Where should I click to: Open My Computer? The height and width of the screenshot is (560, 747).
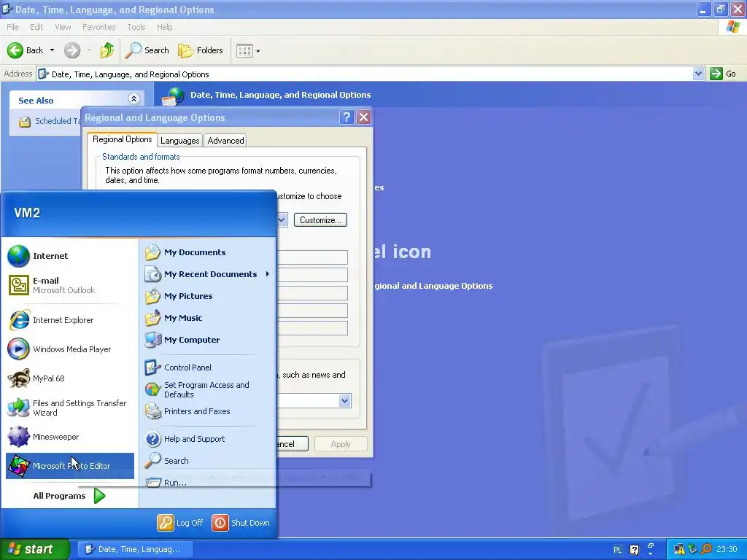pos(208,340)
